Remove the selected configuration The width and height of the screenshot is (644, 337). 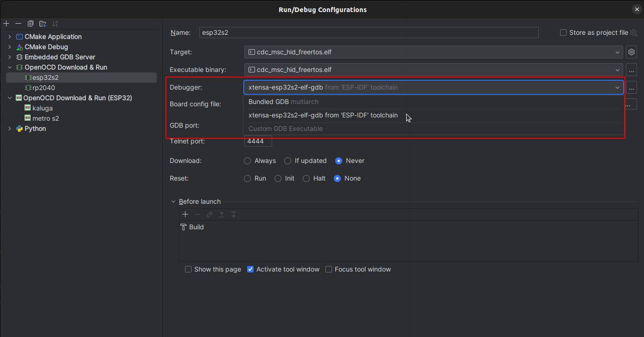coord(18,23)
